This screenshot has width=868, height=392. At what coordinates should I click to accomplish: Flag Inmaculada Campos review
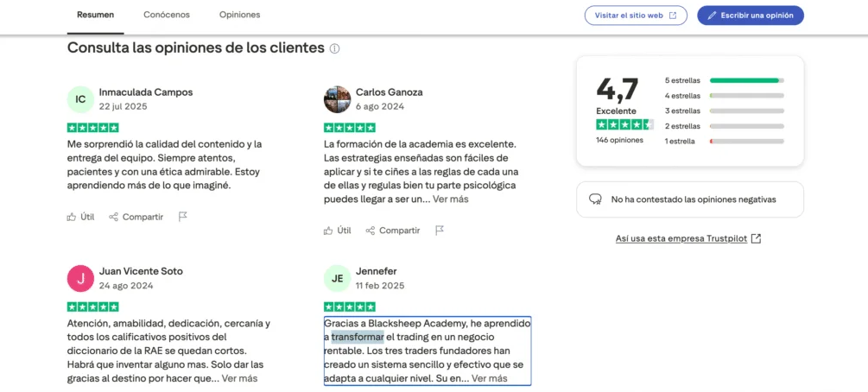(183, 217)
